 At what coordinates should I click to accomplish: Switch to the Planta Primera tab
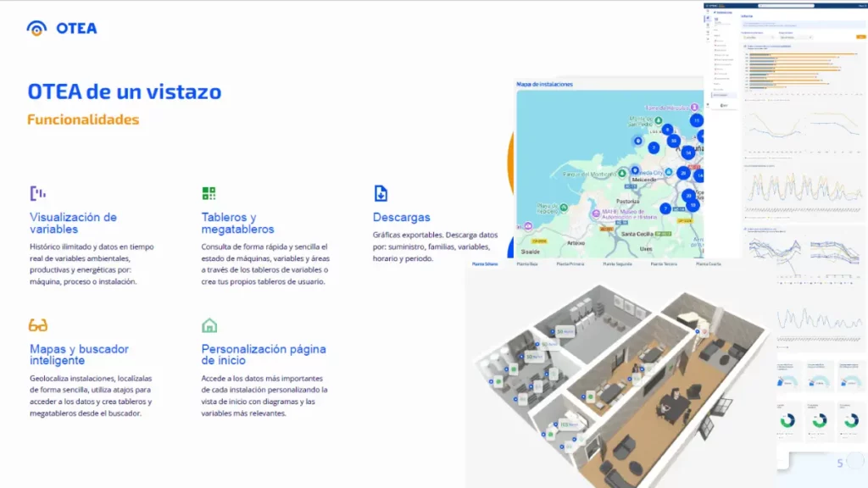point(570,264)
